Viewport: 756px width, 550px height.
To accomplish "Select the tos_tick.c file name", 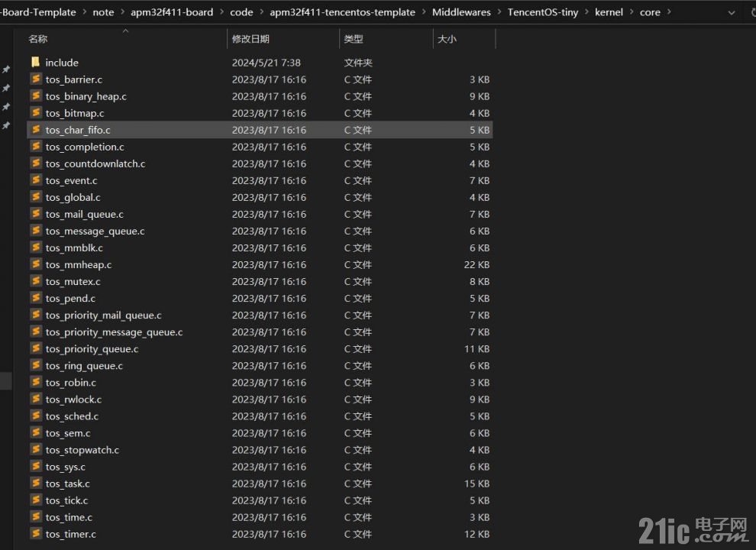I will (66, 500).
